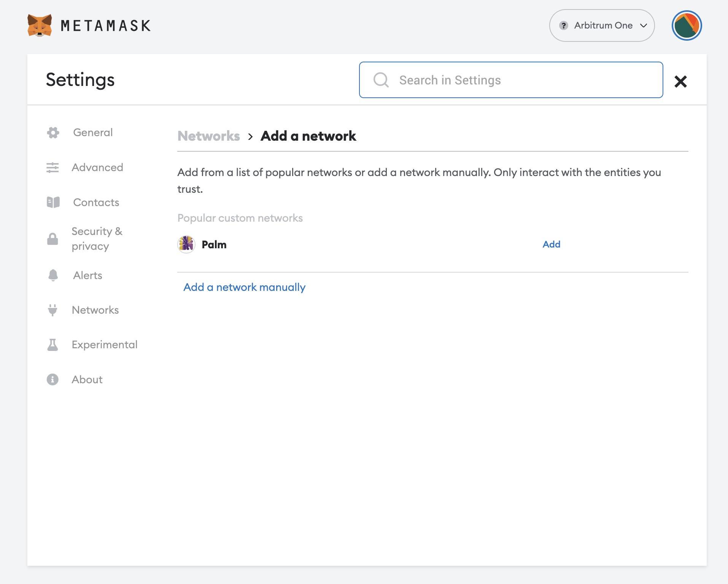Open the account avatar menu
728x584 pixels.
pyautogui.click(x=686, y=25)
